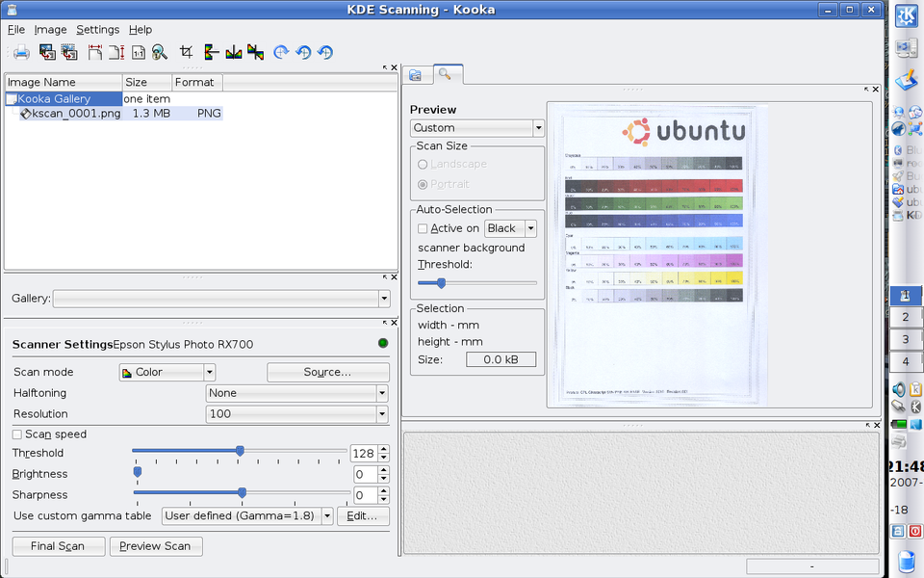The width and height of the screenshot is (924, 578).
Task: Click the Brightness slider handle
Action: (138, 472)
